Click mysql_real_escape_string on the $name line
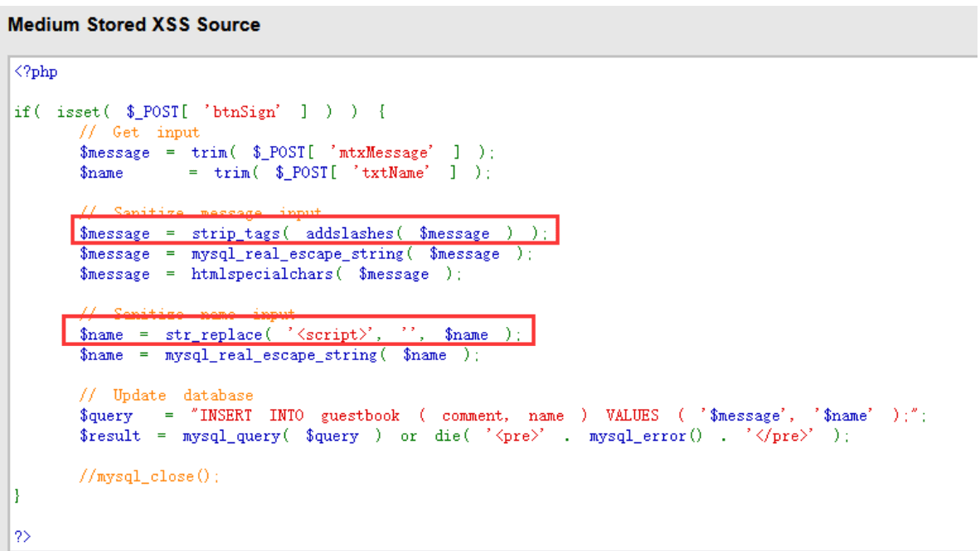Screen dimensions: 980x551 click(x=271, y=355)
